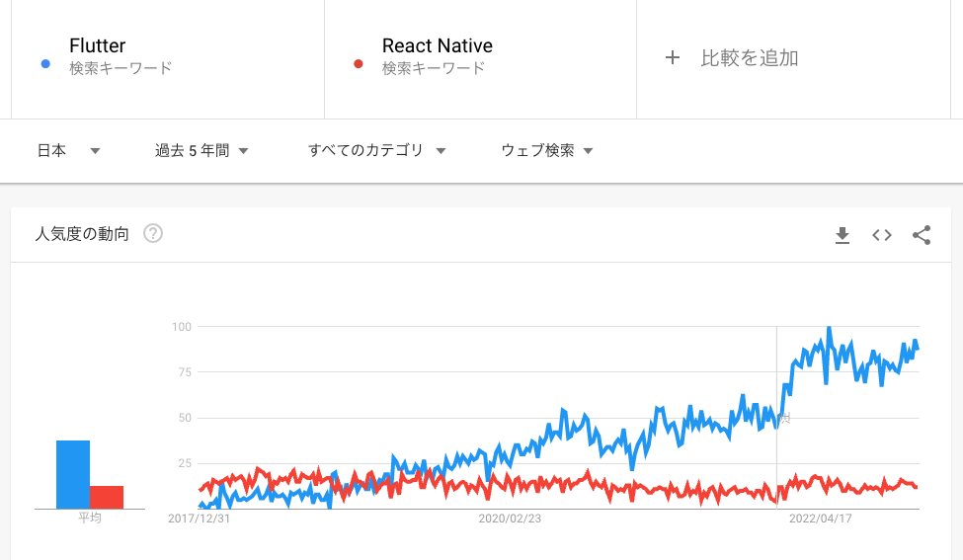Click the red React Native average bar
This screenshot has width=963, height=560.
(107, 497)
